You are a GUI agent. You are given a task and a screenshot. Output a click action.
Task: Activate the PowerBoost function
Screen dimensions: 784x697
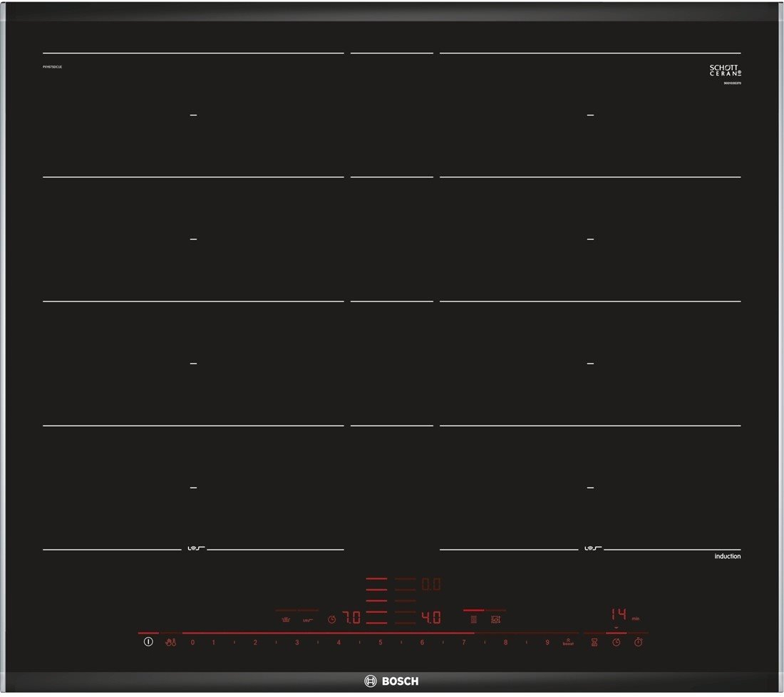[x=568, y=642]
